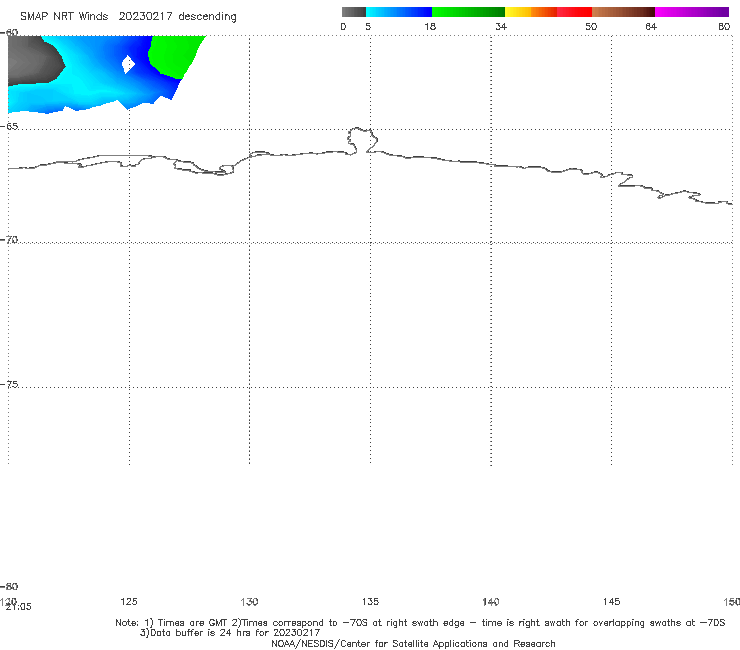This screenshot has width=740, height=650.
Task: Click the gray low-wind area on the map
Action: click(33, 60)
